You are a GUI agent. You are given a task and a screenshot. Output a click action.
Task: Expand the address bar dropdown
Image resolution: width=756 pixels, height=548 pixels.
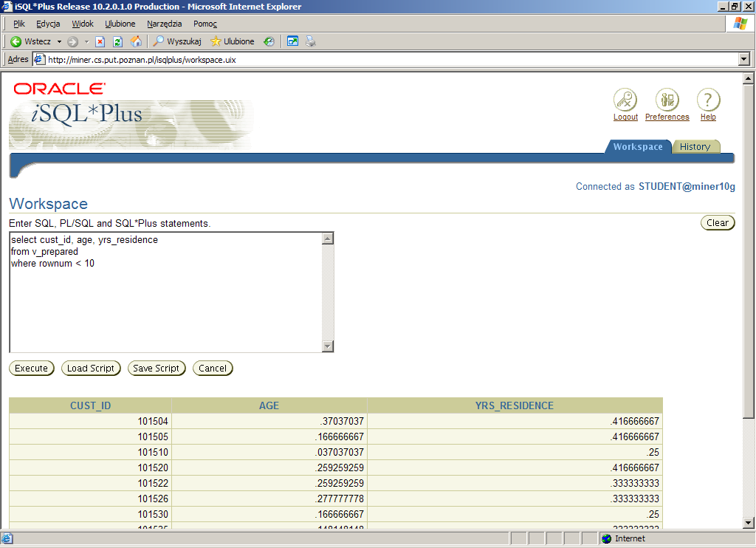pyautogui.click(x=743, y=60)
